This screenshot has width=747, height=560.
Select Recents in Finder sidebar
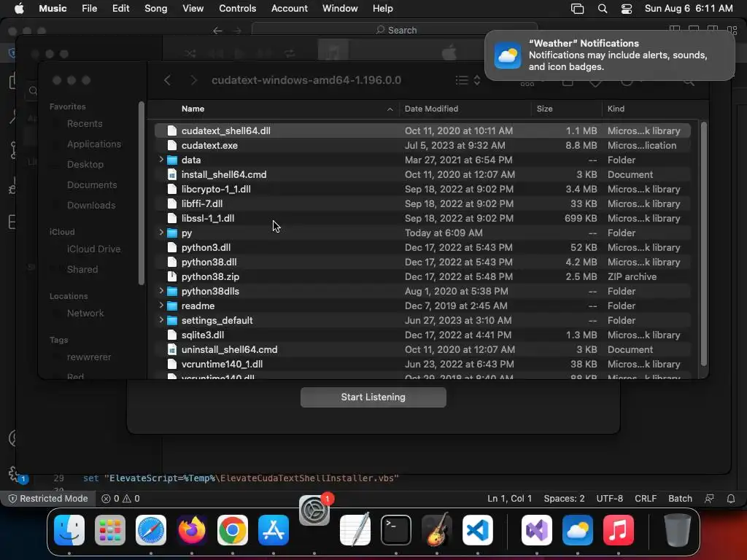tap(85, 123)
